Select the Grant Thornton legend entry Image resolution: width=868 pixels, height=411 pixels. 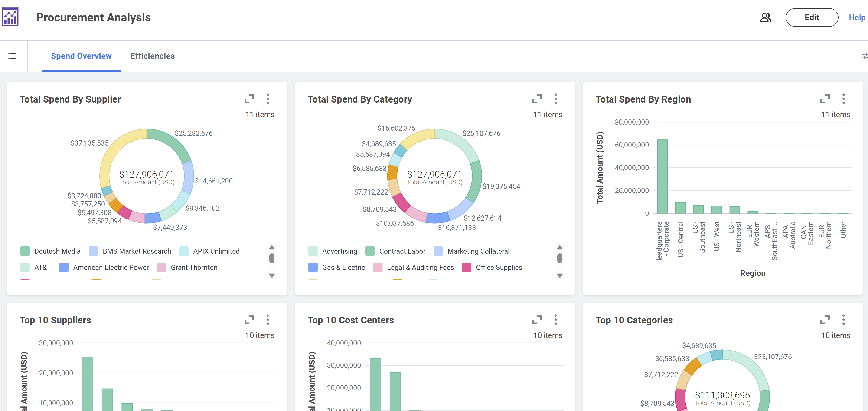(187, 267)
